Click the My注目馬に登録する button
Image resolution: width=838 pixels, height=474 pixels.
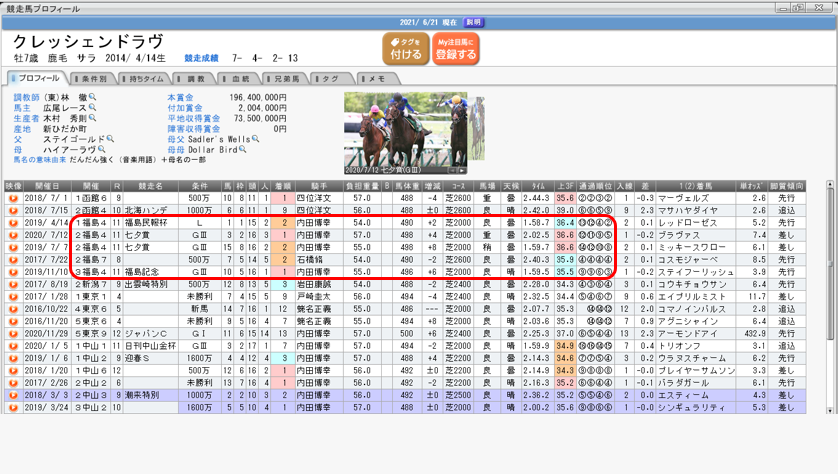click(456, 49)
